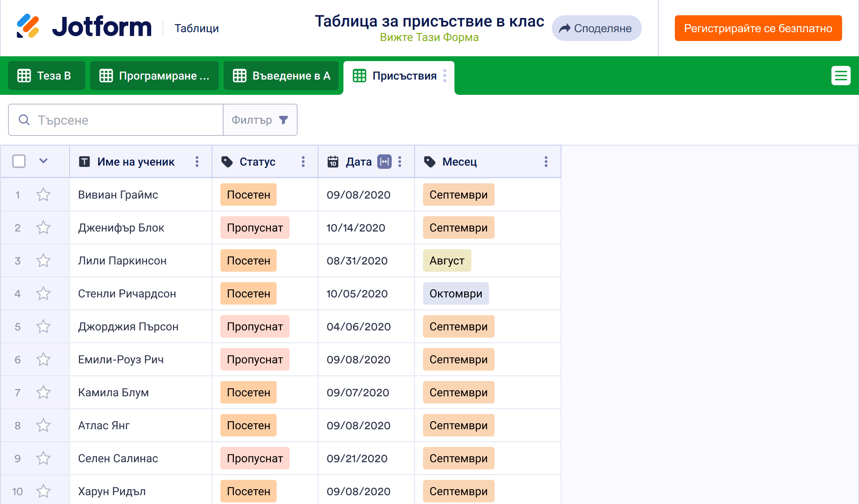This screenshot has width=859, height=504.
Task: Open the hamburger menu in tab bar
Action: [841, 76]
